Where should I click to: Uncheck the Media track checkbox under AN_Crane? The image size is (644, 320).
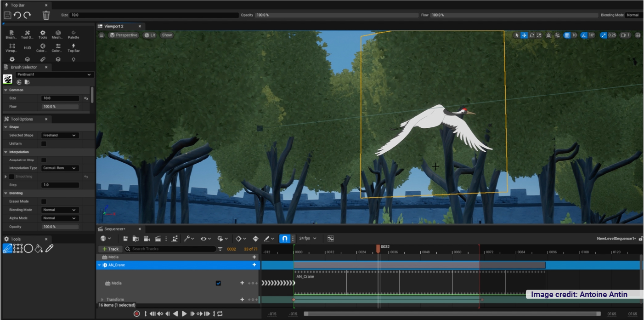[x=218, y=283]
